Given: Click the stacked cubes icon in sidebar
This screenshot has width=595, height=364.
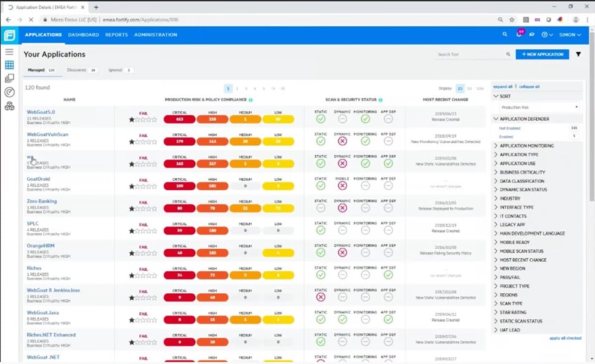Looking at the screenshot, I should click(9, 106).
